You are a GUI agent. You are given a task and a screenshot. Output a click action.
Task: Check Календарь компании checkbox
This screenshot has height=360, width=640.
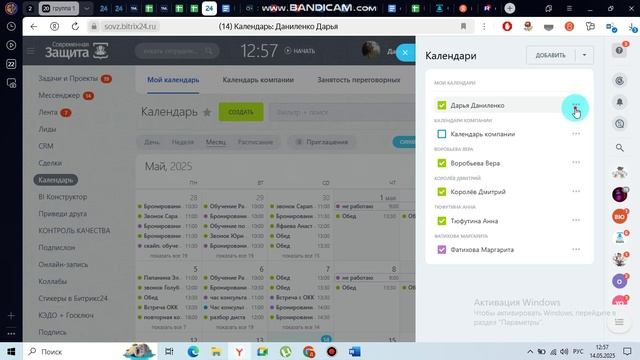(442, 134)
